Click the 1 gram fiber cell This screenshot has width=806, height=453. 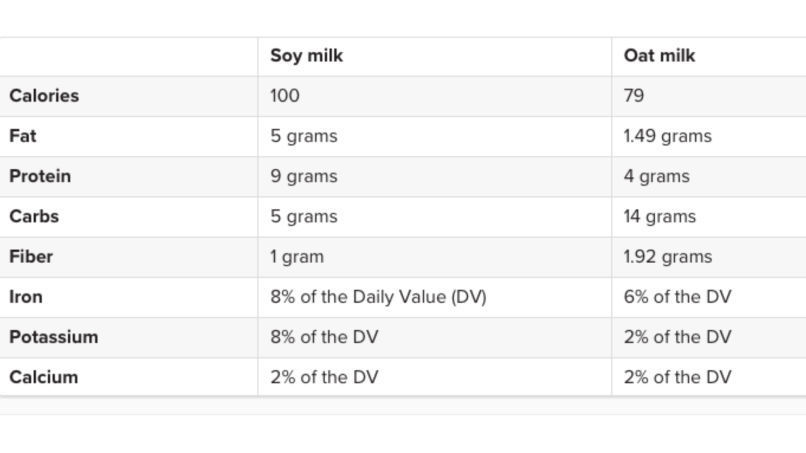297,256
